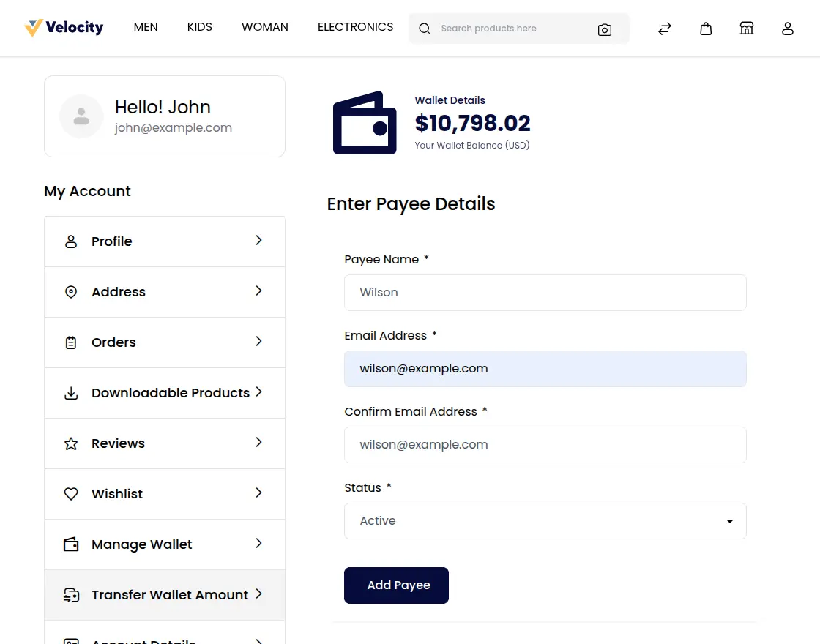The image size is (820, 644).
Task: Open the user account icon
Action: (x=788, y=29)
